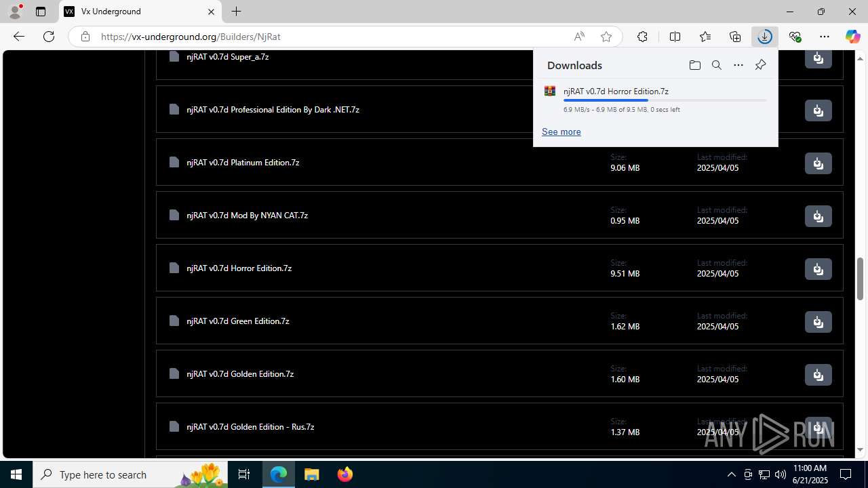Click njRAT v0.7d Green Edition.7z name
This screenshot has width=868, height=488.
pos(237,321)
